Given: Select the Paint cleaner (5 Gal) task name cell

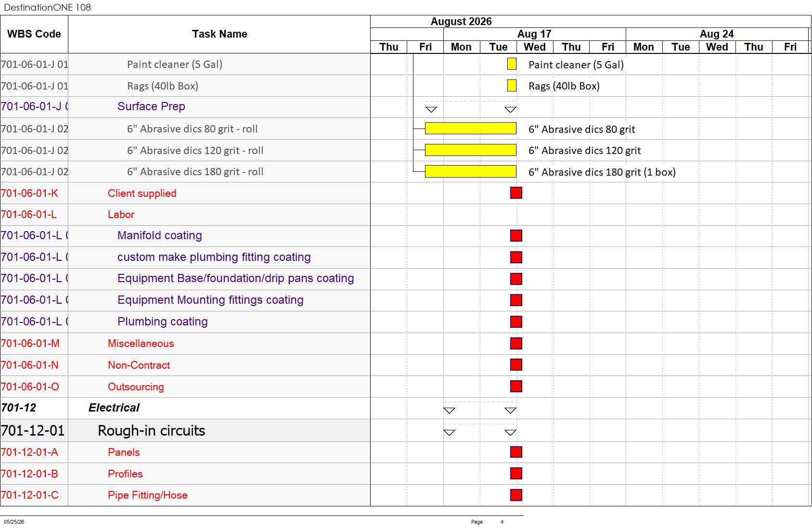Looking at the screenshot, I should point(219,64).
